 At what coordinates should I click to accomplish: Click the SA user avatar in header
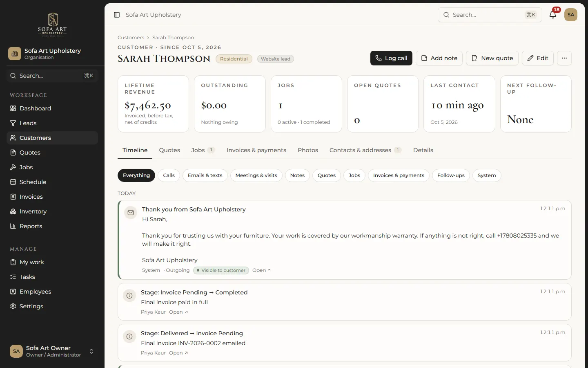tap(571, 15)
